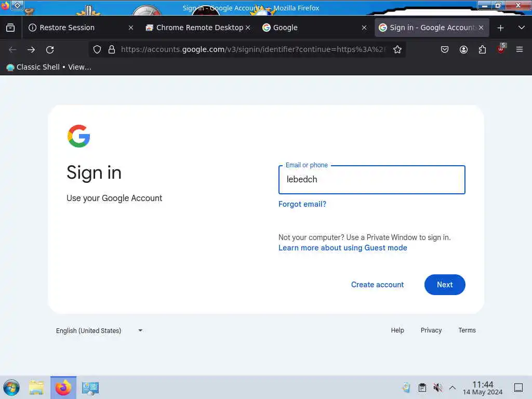
Task: Go back to previous page
Action: pyautogui.click(x=12, y=50)
